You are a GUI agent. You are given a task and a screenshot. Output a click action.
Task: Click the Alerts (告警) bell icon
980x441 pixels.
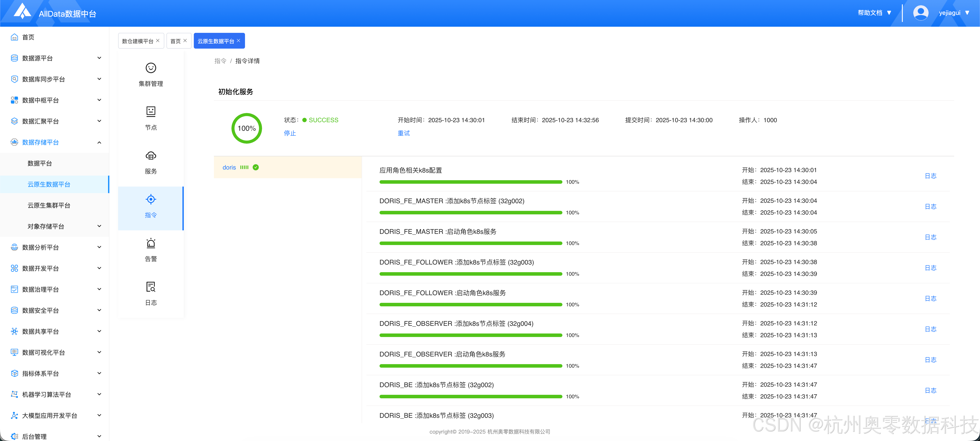pos(151,243)
